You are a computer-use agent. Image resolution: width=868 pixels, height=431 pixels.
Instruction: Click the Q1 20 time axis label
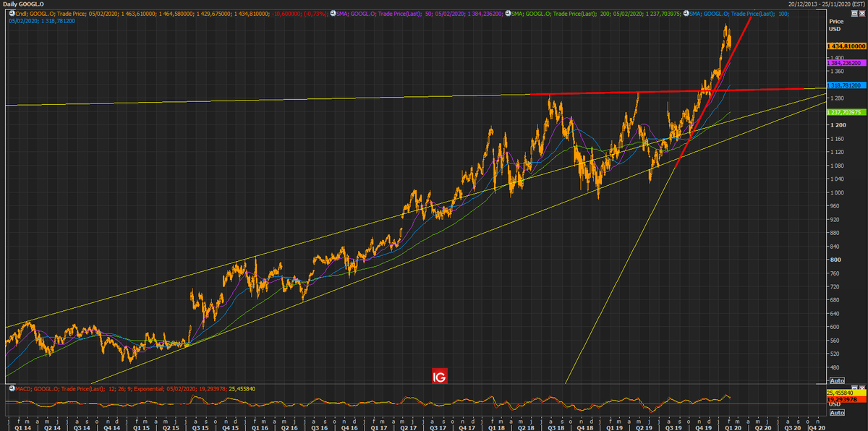click(x=734, y=427)
